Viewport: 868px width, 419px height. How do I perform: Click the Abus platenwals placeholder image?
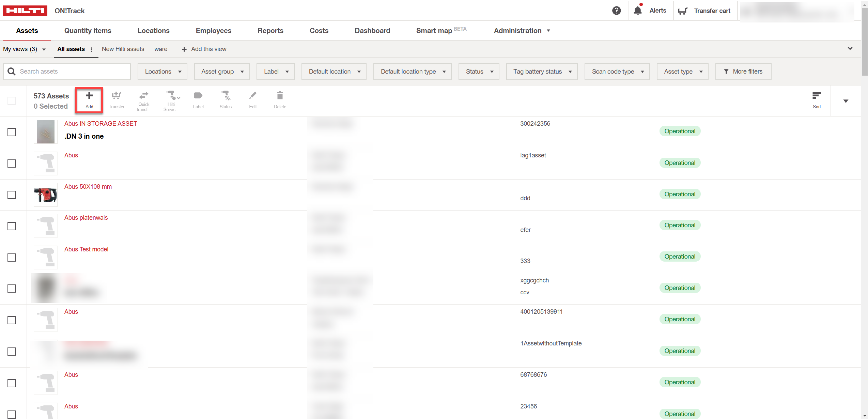coord(46,226)
